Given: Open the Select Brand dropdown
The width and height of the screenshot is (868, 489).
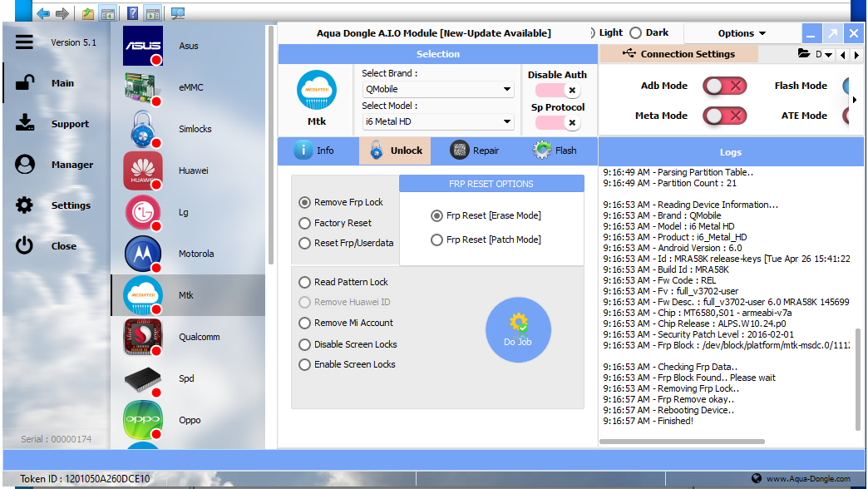Looking at the screenshot, I should tap(438, 89).
